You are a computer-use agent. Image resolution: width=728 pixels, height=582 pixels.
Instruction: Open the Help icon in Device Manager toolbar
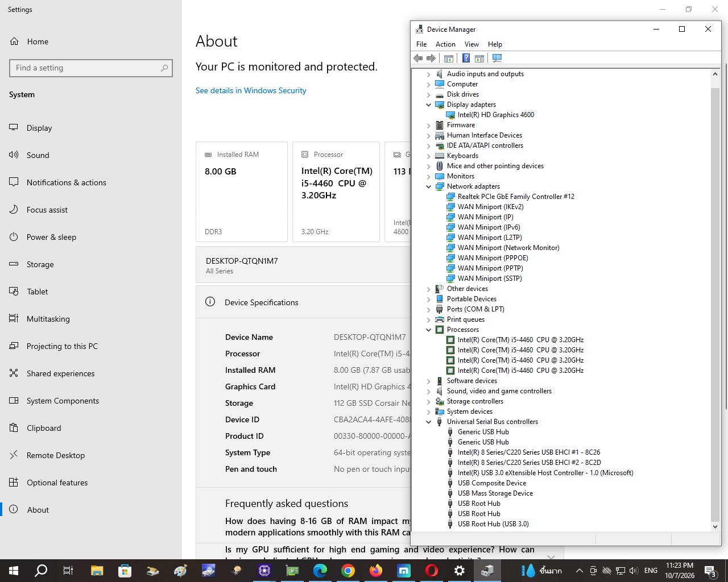pyautogui.click(x=466, y=58)
